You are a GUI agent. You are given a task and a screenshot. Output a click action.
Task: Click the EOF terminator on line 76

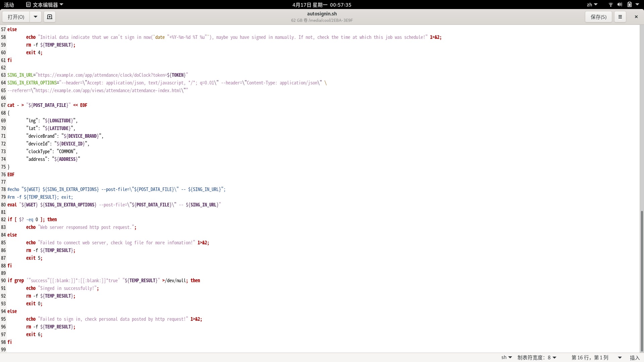pos(11,175)
